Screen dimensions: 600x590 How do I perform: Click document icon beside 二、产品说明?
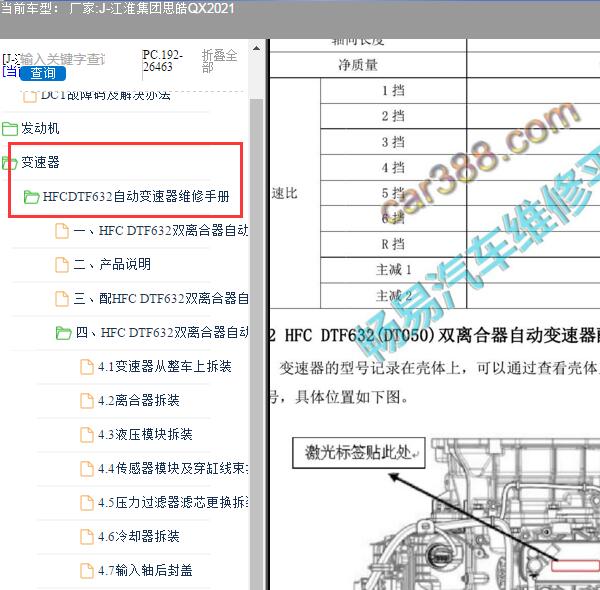[62, 265]
